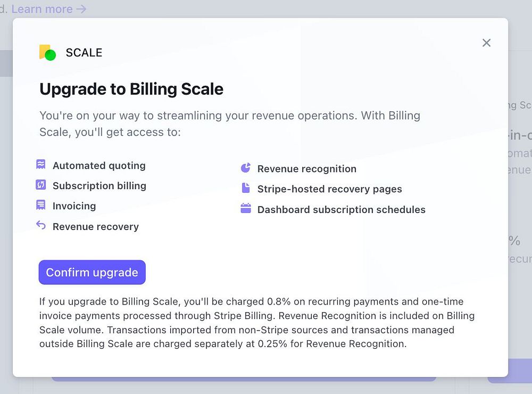This screenshot has height=394, width=532.
Task: Click the Stripe-hosted recovery pages icon
Action: [x=245, y=188]
